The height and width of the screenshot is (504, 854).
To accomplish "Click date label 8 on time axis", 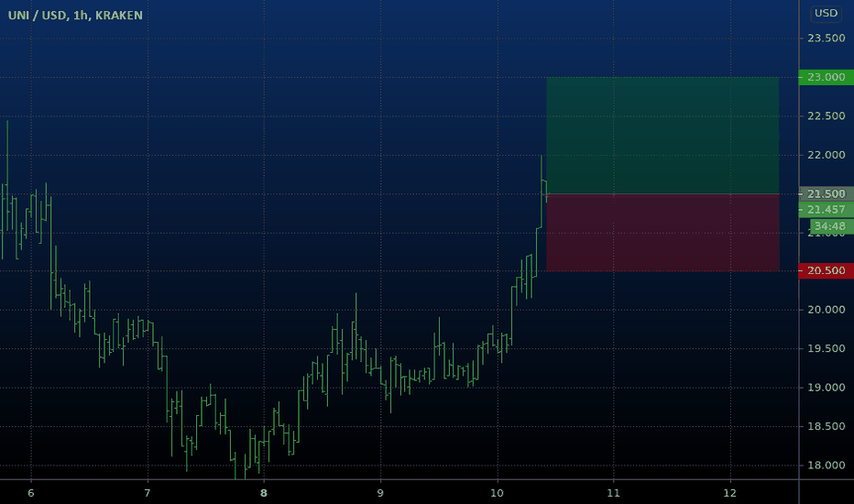I will (264, 493).
